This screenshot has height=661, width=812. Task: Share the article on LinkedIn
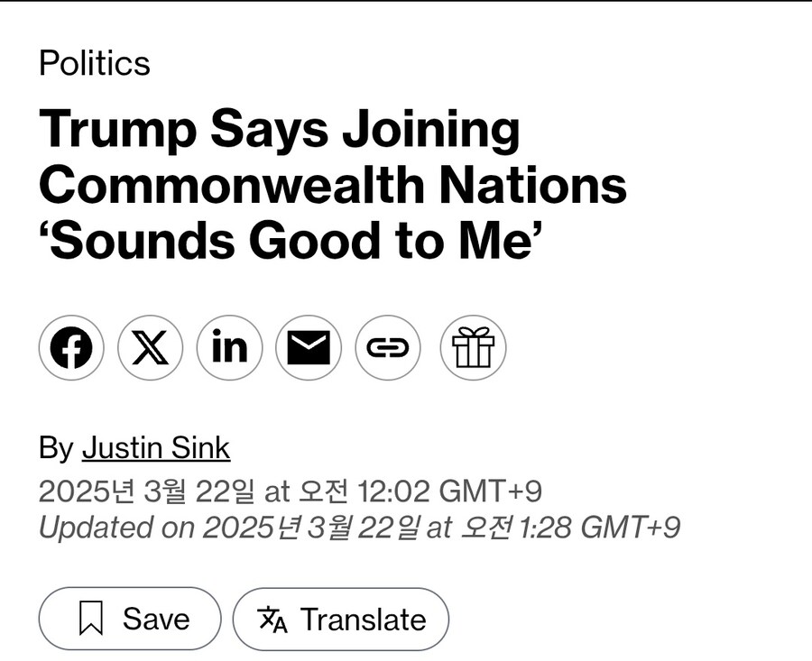[x=229, y=348]
